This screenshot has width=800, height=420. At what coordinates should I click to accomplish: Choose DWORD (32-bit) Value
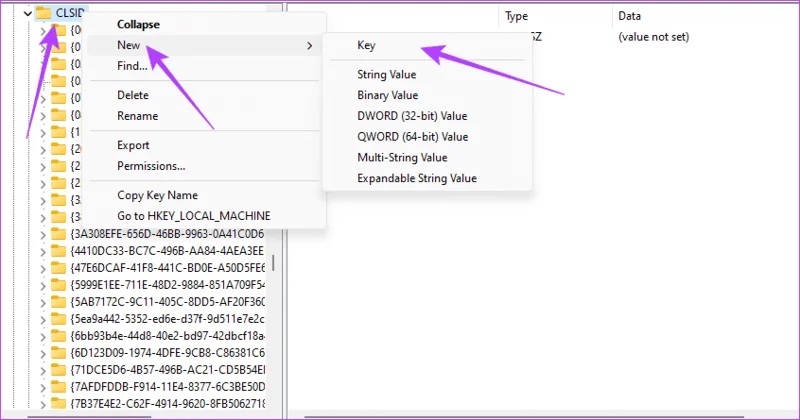click(412, 116)
